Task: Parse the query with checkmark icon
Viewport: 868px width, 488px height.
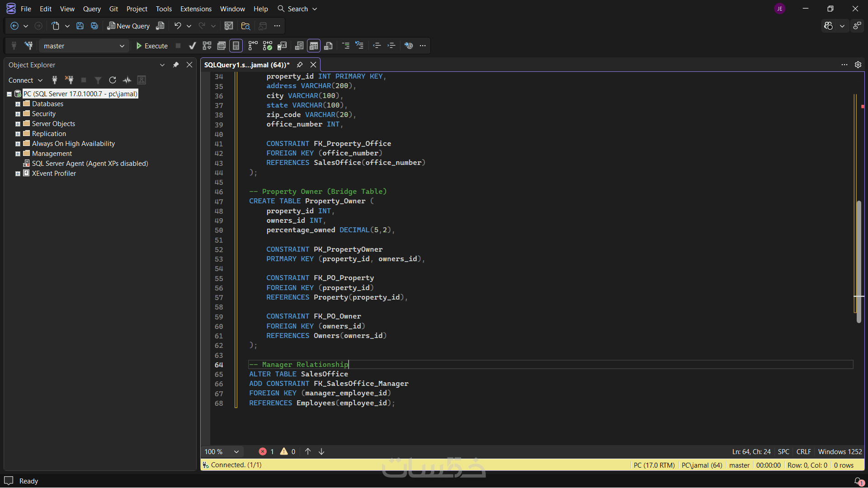Action: tap(192, 46)
